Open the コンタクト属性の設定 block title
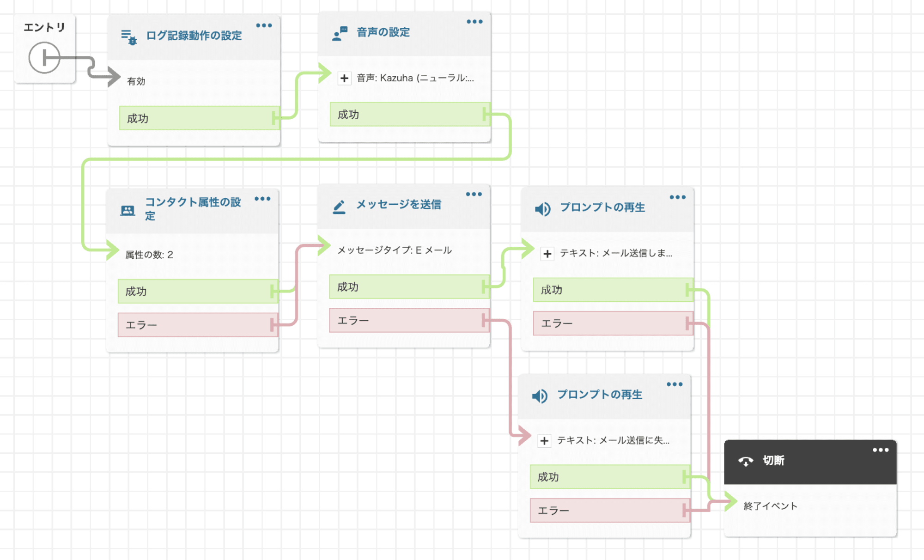The height and width of the screenshot is (560, 924). click(193, 209)
